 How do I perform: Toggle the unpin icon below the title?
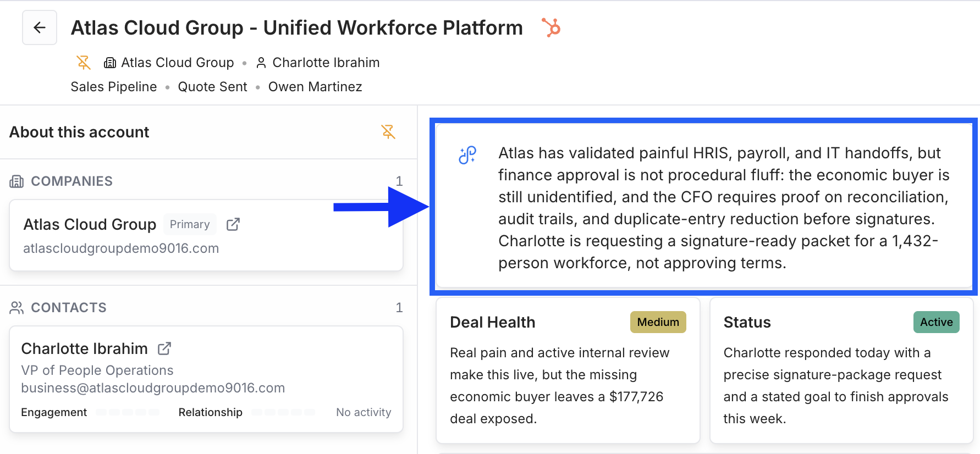click(84, 63)
